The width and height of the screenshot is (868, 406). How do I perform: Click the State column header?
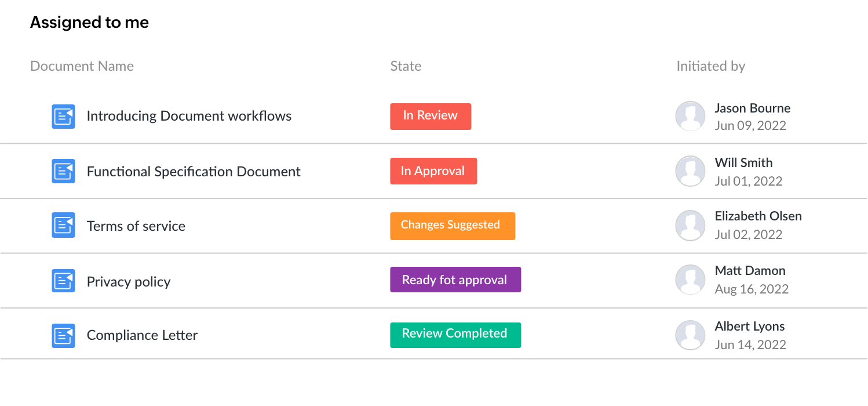pos(406,66)
